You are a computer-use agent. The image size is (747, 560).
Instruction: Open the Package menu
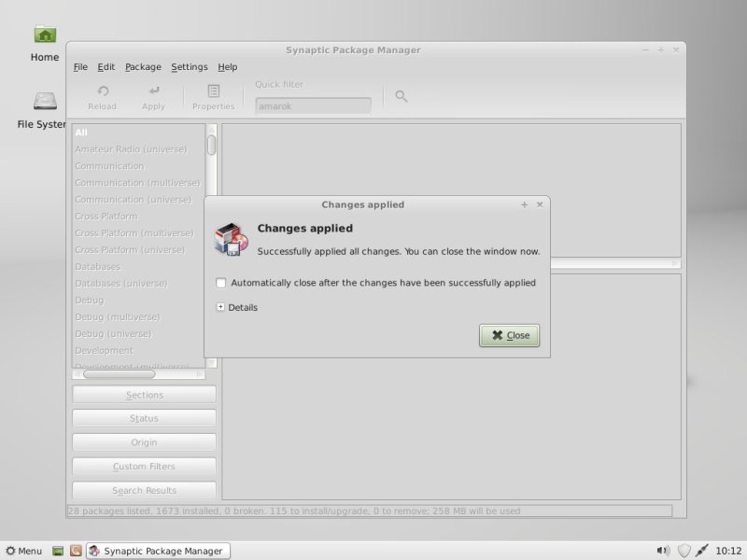[x=143, y=67]
